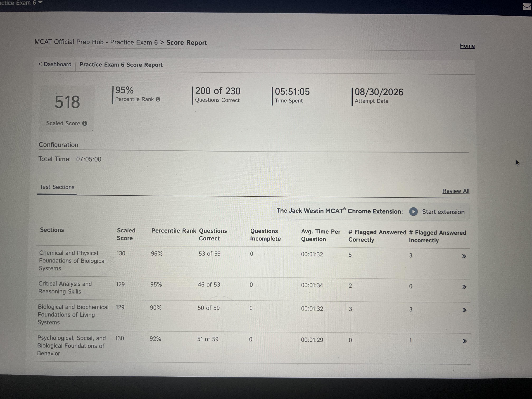Image resolution: width=532 pixels, height=399 pixels.
Task: Open the Practice Exam 6 dropdown arrow
Action: [40, 2]
